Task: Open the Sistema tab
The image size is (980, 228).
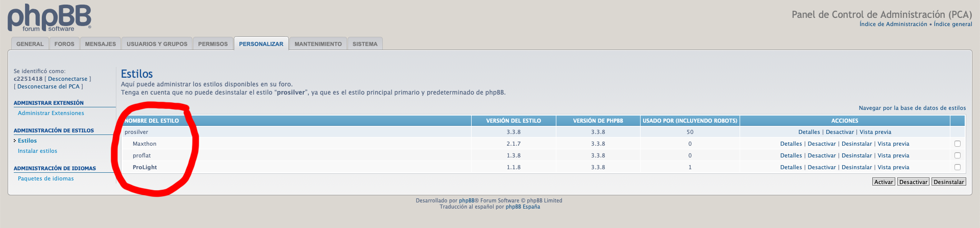Action: tap(365, 44)
